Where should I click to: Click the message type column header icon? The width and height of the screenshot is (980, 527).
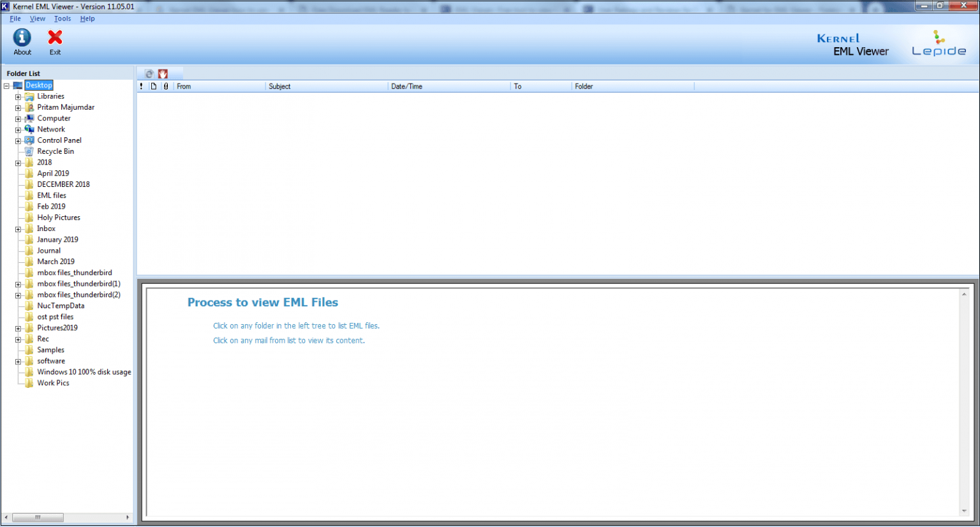coord(153,85)
